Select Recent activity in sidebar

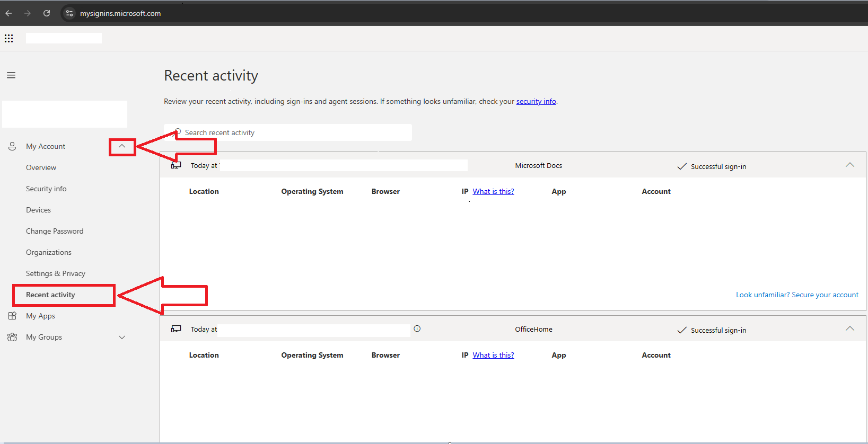point(50,295)
